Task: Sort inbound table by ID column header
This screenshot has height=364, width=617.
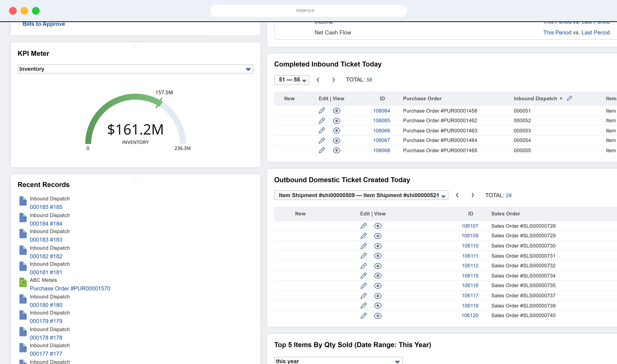Action: point(382,99)
